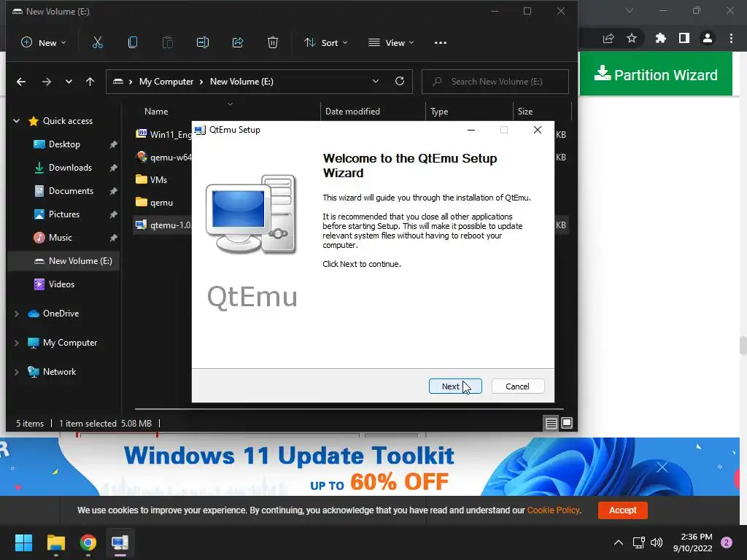Select the qtemu-1.0 installer file
Image resolution: width=747 pixels, height=560 pixels.
tap(163, 225)
